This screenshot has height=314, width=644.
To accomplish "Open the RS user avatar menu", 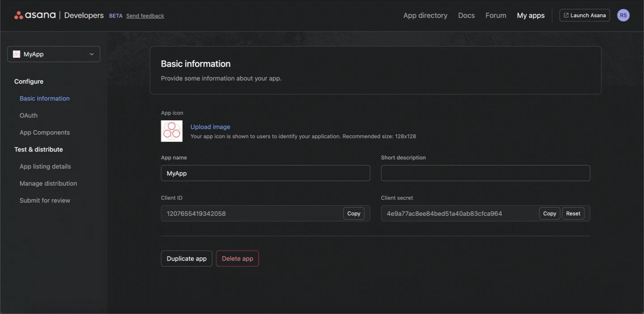I will pyautogui.click(x=623, y=15).
